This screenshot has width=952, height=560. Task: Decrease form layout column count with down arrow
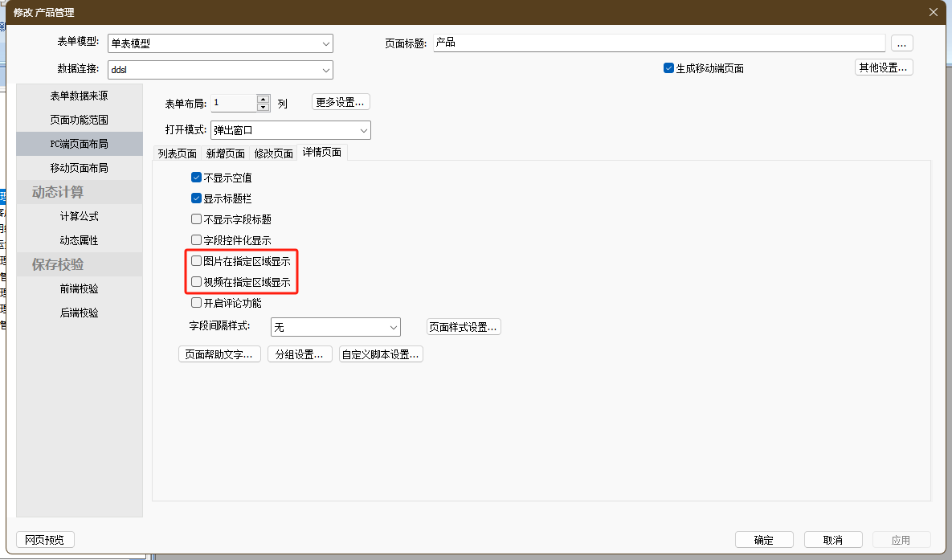[x=264, y=107]
